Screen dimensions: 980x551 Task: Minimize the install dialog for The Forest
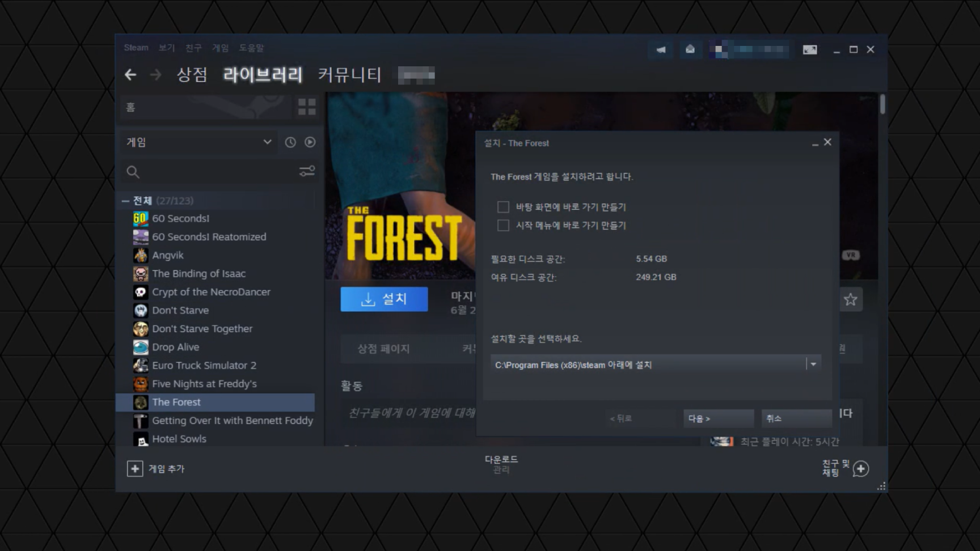coord(815,143)
